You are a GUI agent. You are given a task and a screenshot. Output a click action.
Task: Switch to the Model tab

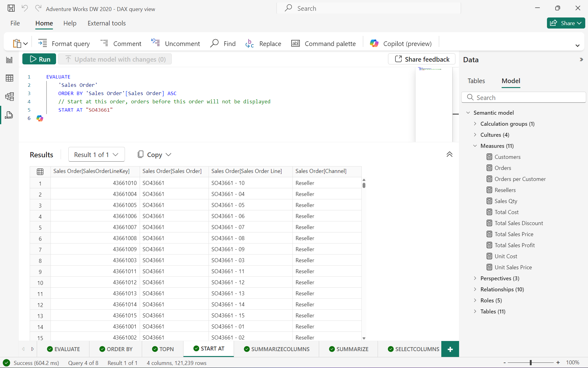(x=511, y=81)
